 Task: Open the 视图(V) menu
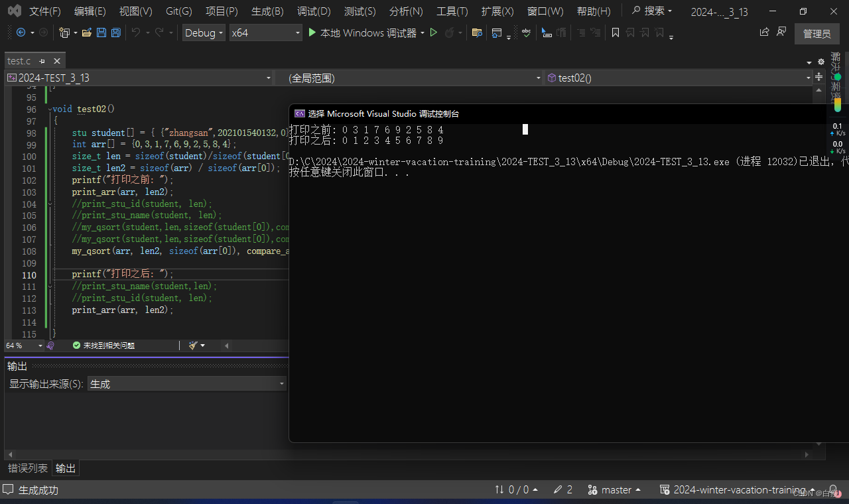(x=136, y=11)
